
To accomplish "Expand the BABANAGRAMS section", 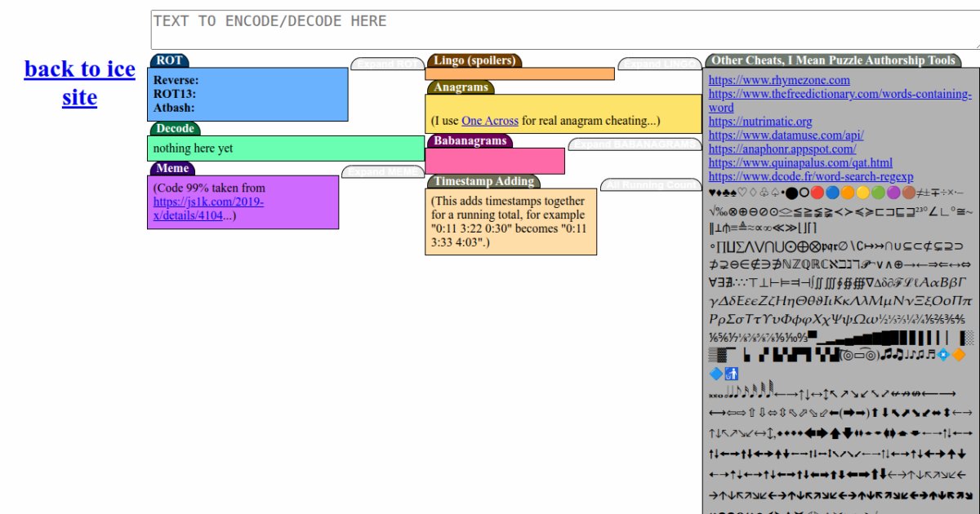I will [x=635, y=144].
